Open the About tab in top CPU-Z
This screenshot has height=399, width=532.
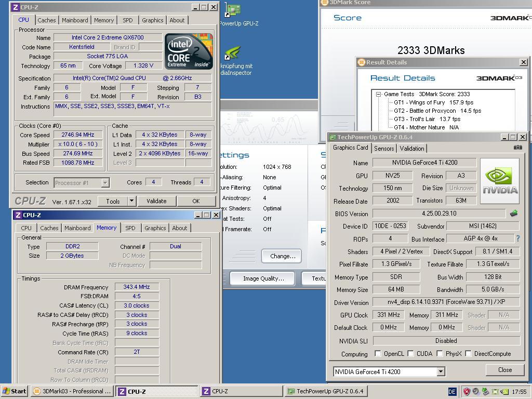pos(177,20)
